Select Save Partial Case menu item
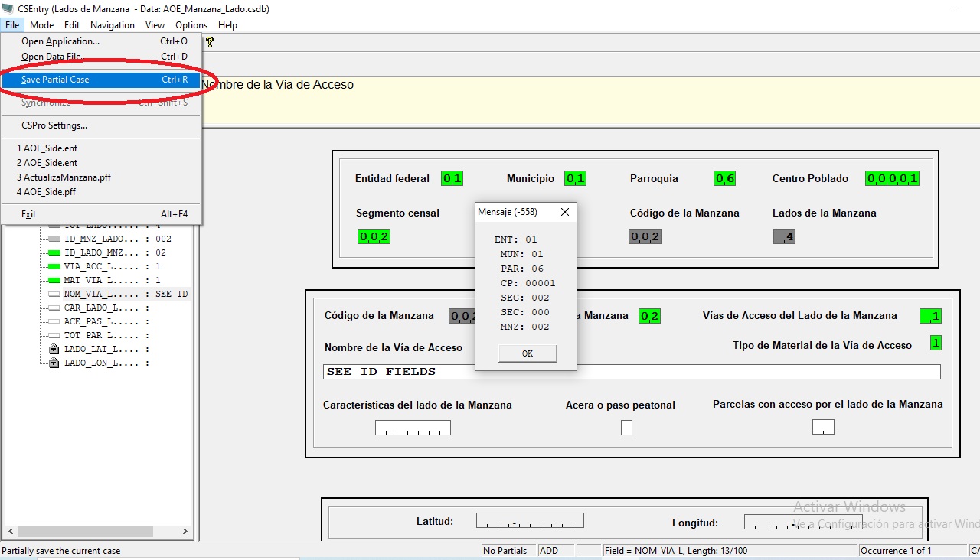This screenshot has height=560, width=980. coord(101,80)
